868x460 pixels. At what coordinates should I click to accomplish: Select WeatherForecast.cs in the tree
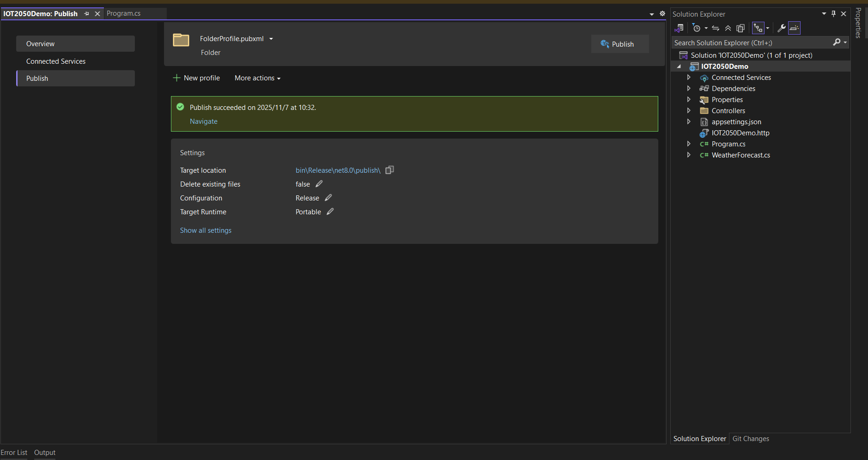741,155
